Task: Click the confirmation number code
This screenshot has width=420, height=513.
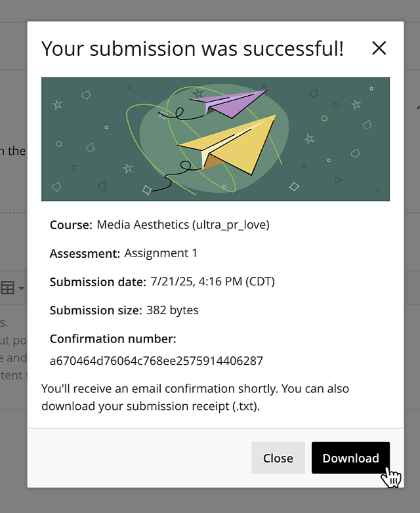Action: (x=156, y=361)
